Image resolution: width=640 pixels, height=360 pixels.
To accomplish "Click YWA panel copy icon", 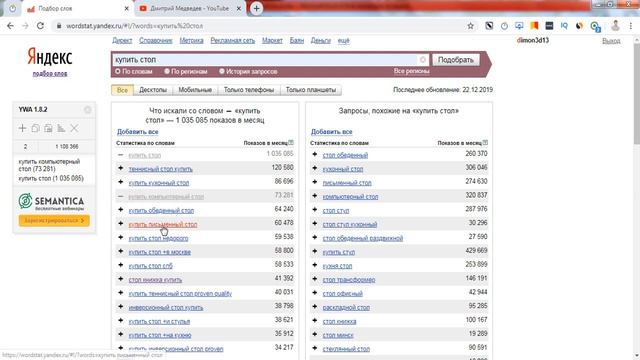I will (36, 128).
